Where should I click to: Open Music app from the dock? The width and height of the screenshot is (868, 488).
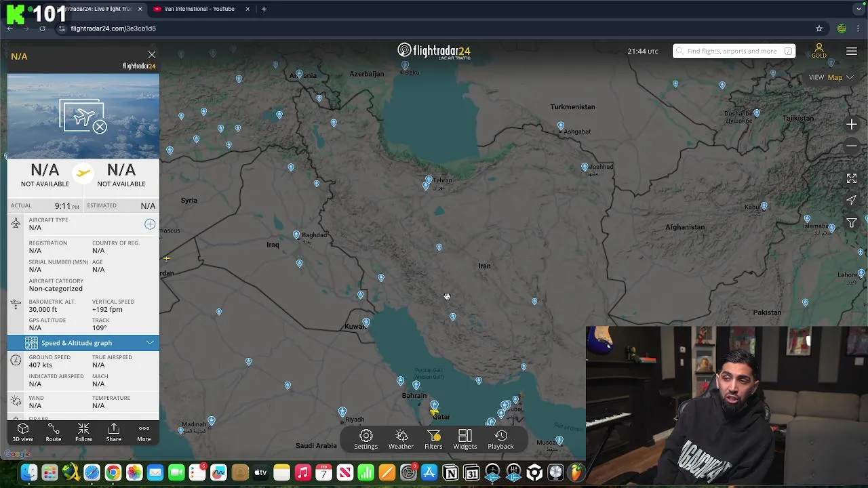click(302, 472)
